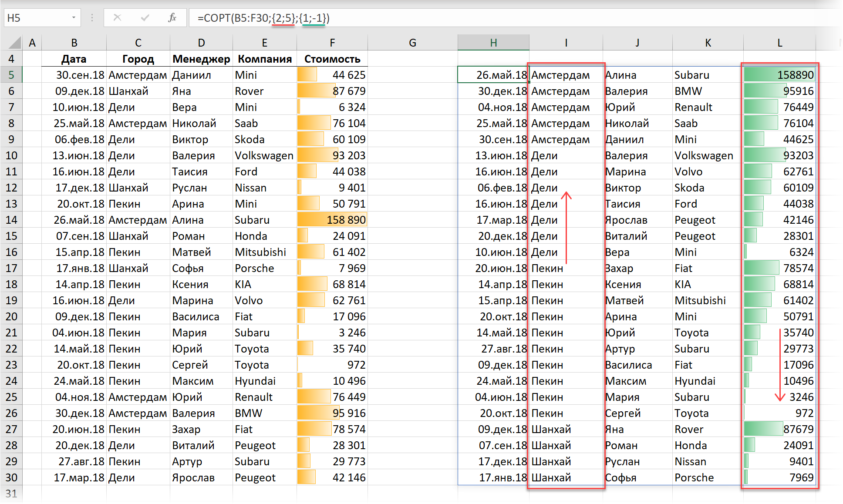Viewport: 843px width, 504px height.
Task: Click the 'Город' header cell
Action: click(x=138, y=59)
